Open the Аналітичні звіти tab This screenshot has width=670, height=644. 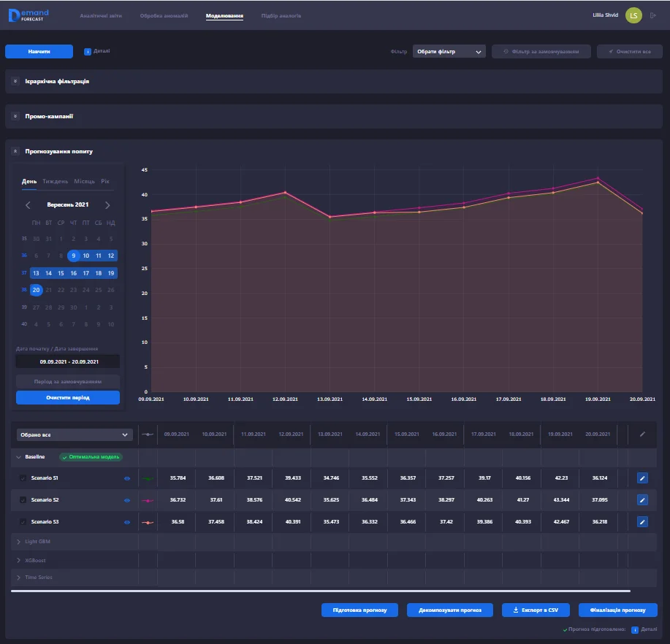pos(101,15)
